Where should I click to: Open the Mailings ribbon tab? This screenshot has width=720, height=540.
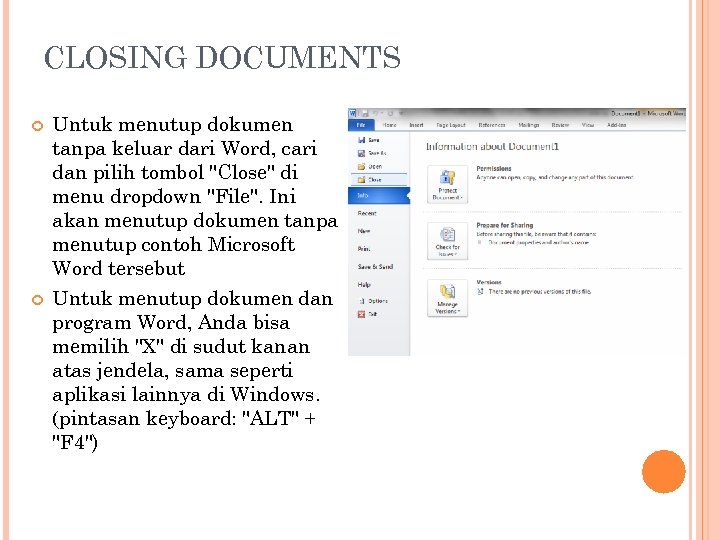pyautogui.click(x=529, y=125)
